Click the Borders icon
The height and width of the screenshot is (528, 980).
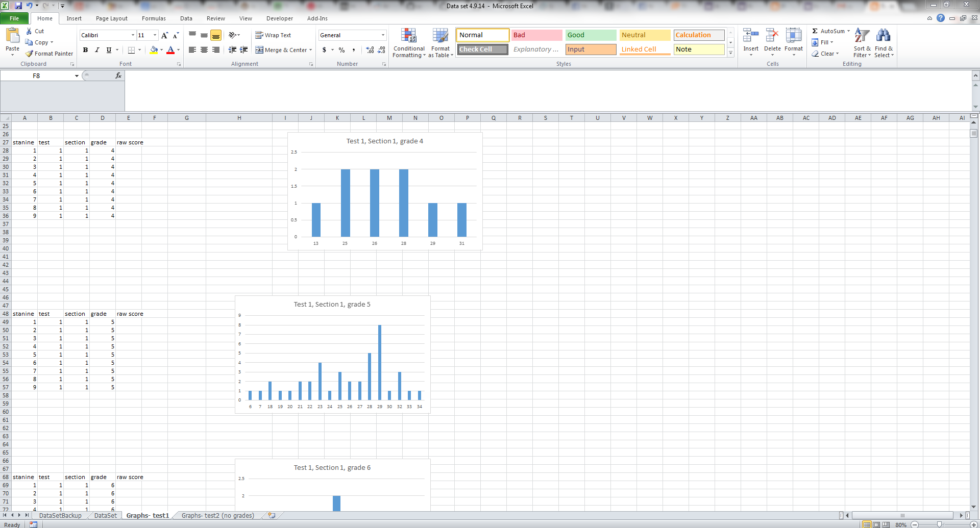pyautogui.click(x=132, y=50)
